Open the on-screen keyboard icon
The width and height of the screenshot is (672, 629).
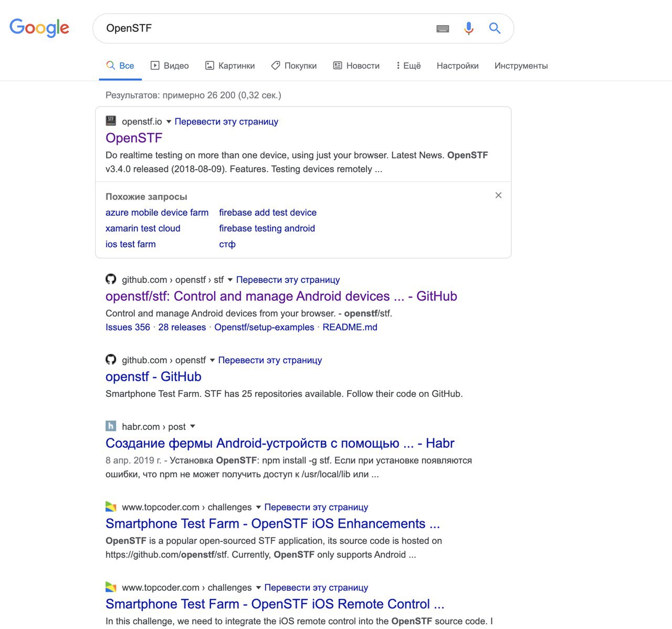pyautogui.click(x=443, y=29)
